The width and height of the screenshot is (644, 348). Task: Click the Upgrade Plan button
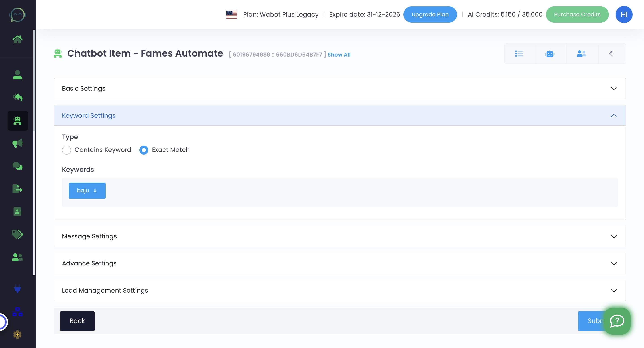click(x=430, y=15)
